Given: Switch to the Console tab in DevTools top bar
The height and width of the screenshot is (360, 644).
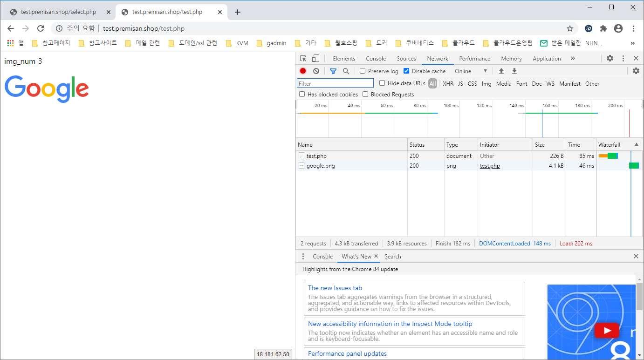Looking at the screenshot, I should [376, 59].
